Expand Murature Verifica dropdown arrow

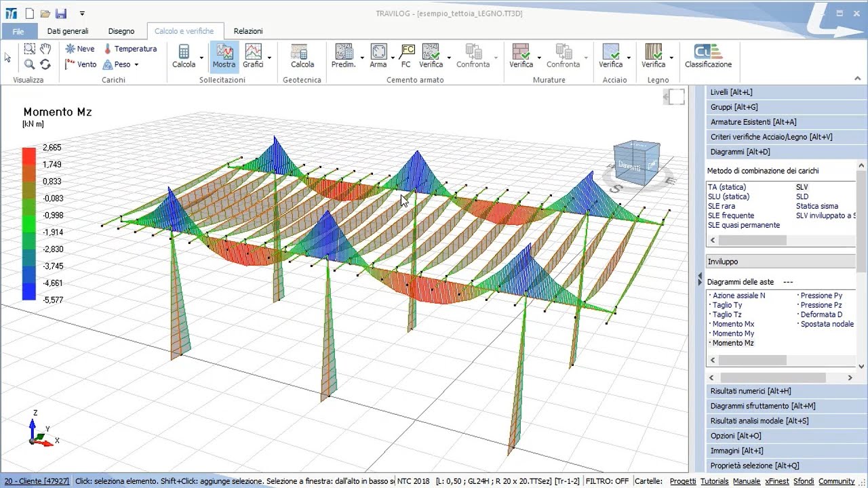point(538,58)
